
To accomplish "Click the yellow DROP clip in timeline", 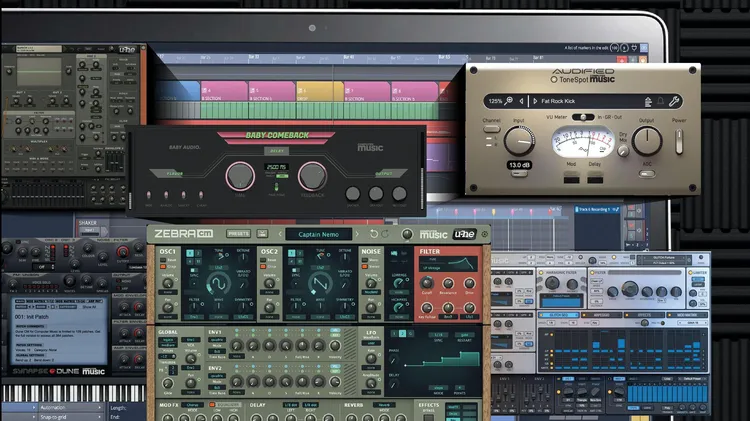I will point(320,91).
